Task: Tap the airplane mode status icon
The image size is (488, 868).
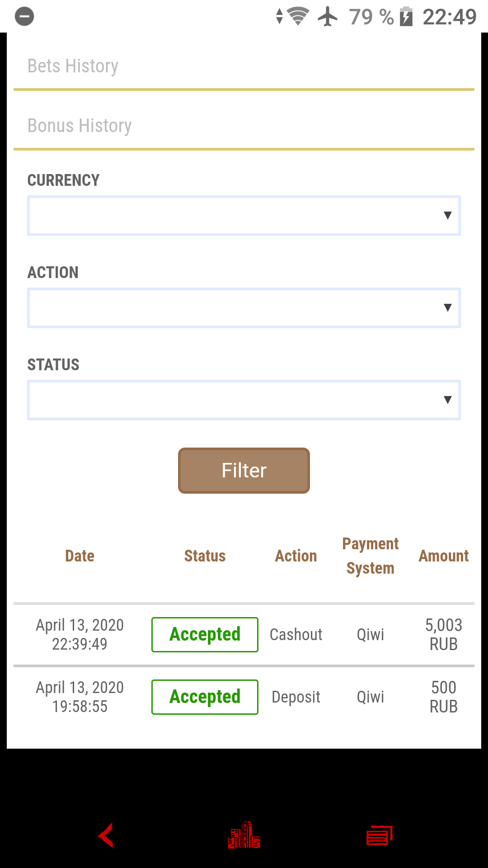Action: [328, 17]
